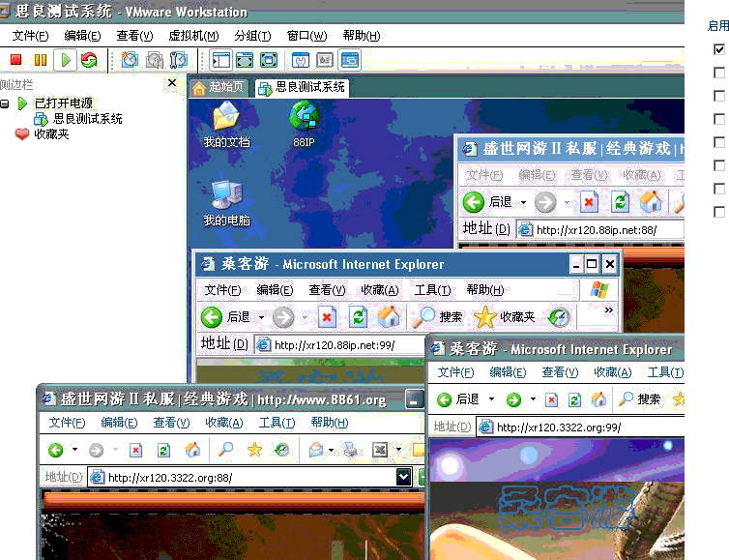The image size is (729, 560).
Task: Click the green Power On play button
Action: click(66, 60)
